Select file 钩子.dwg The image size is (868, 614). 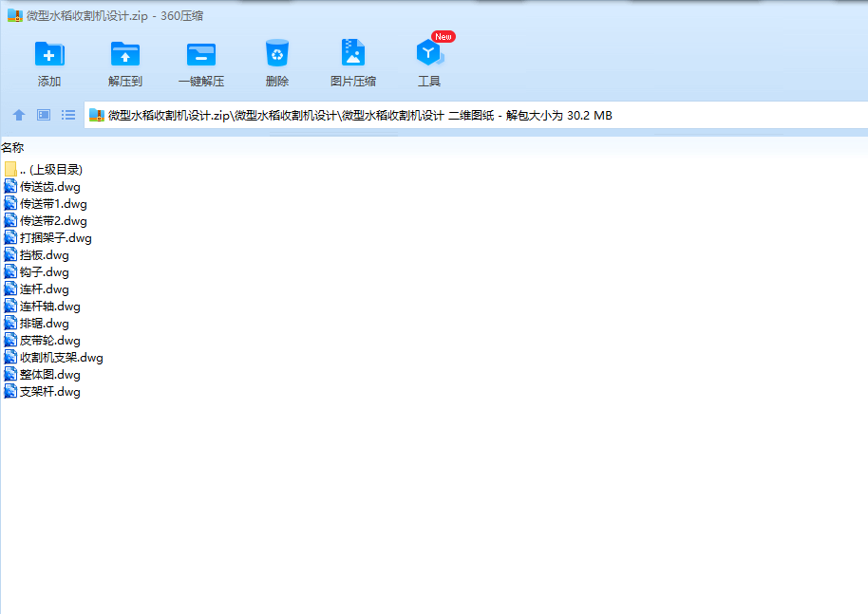click(x=36, y=272)
